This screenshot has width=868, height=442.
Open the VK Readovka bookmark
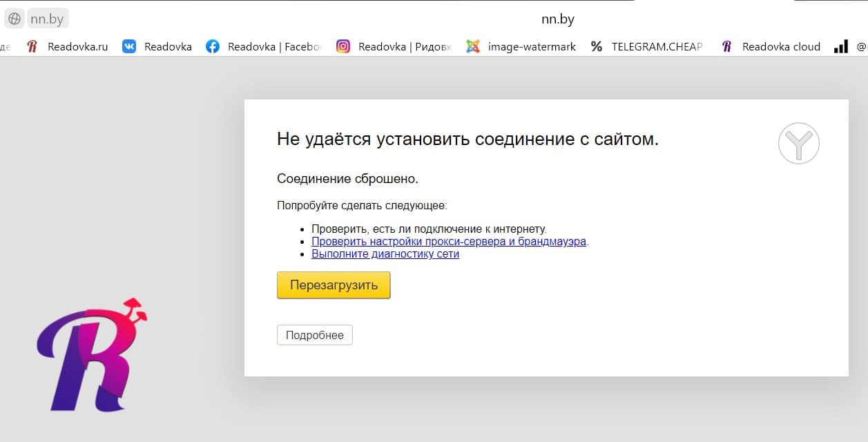[157, 47]
